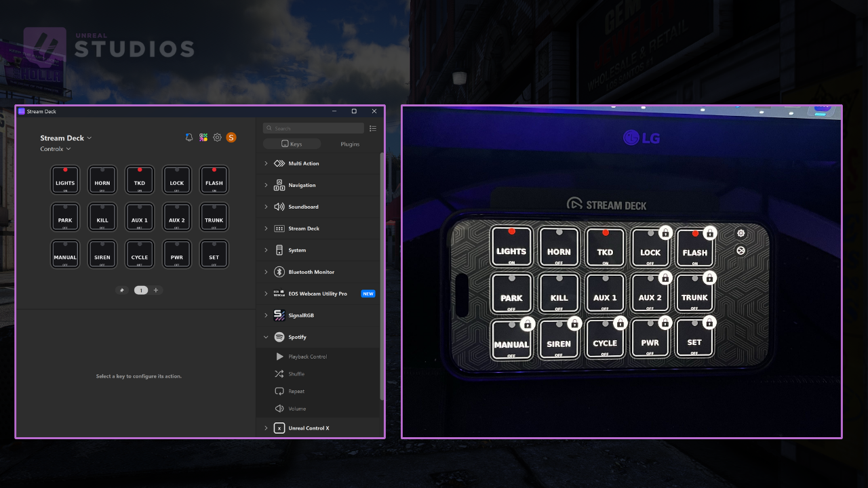Click the actions list vertical scrollbar
The image size is (868, 488).
[x=382, y=277]
